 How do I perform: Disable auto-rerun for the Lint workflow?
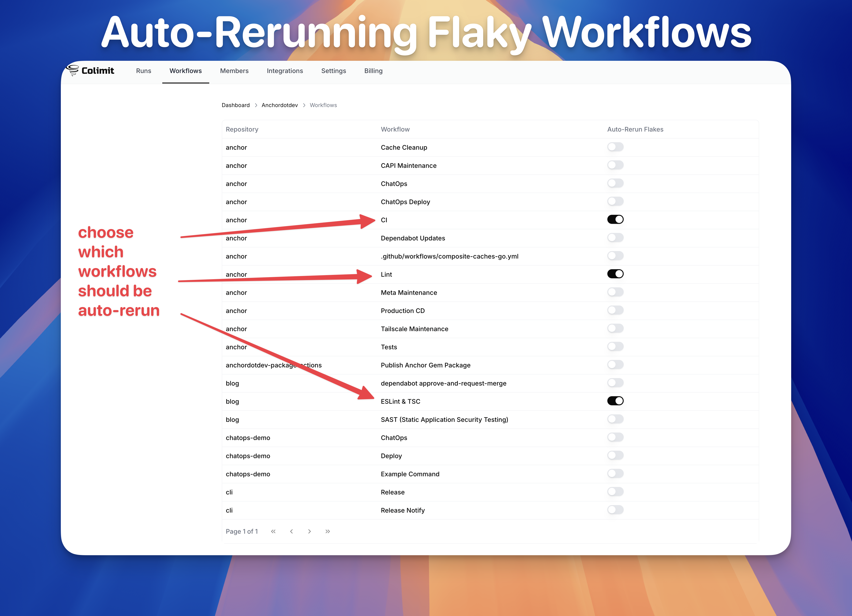coord(615,274)
